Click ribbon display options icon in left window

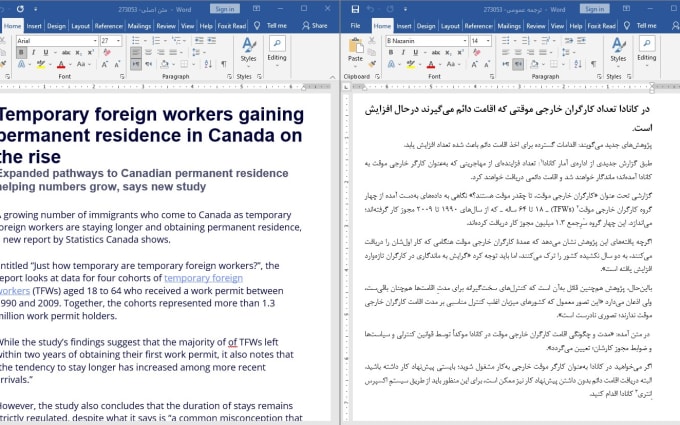point(256,9)
